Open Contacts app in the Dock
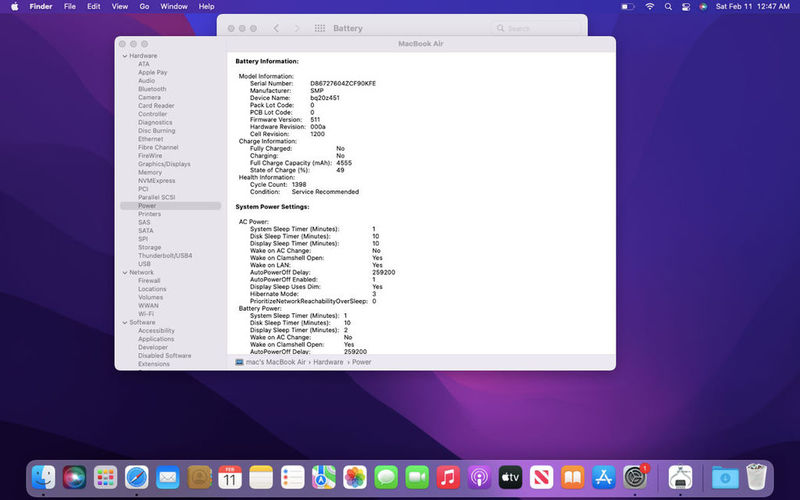 click(x=199, y=478)
